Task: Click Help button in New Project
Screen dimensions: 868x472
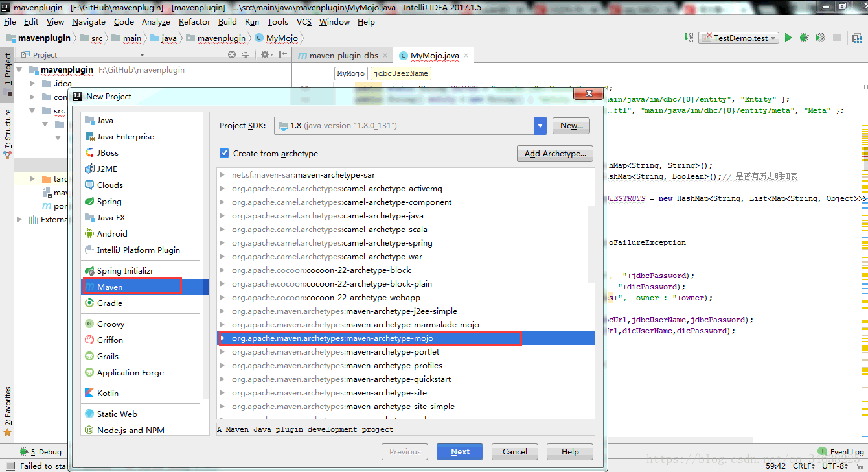Action: pos(570,452)
